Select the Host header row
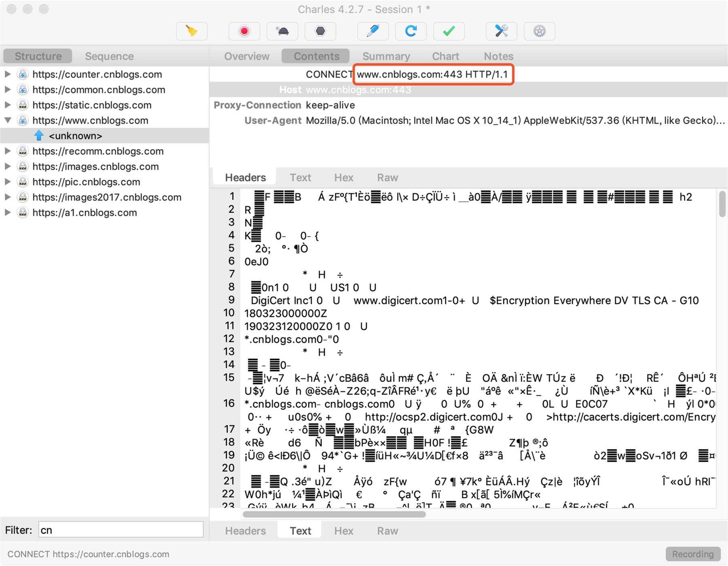This screenshot has height=566, width=728. [468, 90]
